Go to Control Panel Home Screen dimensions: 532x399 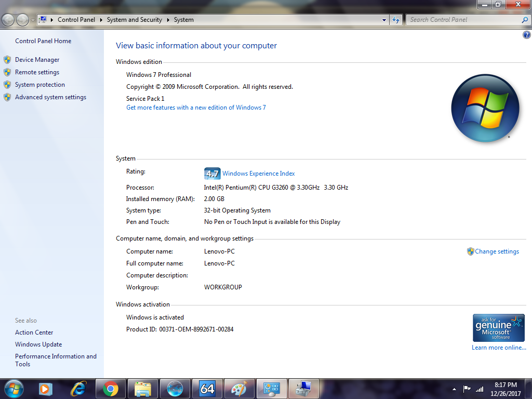pos(43,41)
